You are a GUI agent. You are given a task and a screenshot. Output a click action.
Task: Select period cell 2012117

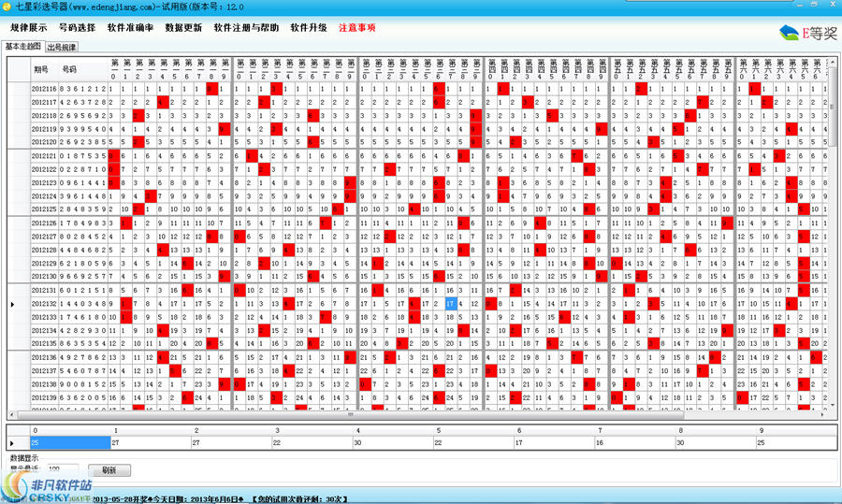coord(44,102)
